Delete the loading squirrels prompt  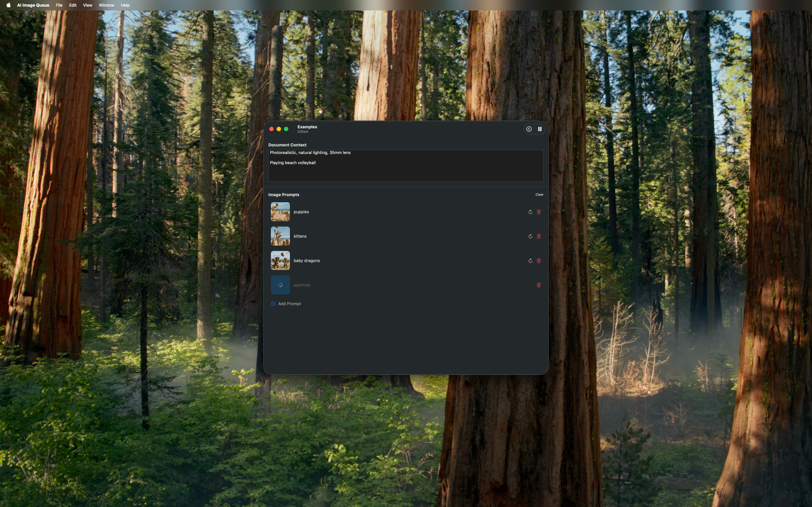click(539, 285)
